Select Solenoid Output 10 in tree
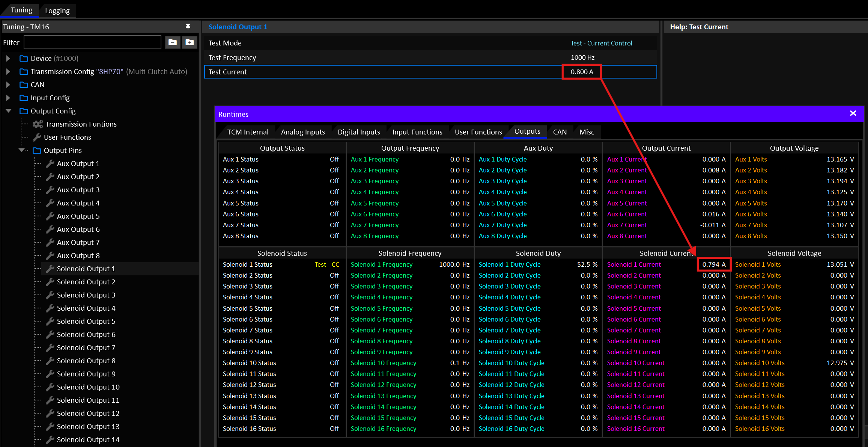Image resolution: width=868 pixels, height=447 pixels. pyautogui.click(x=88, y=387)
